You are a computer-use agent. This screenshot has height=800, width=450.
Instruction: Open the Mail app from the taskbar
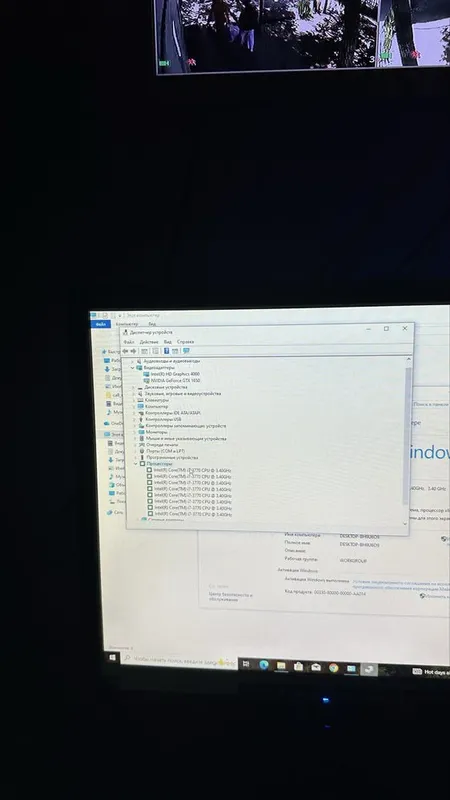click(316, 667)
